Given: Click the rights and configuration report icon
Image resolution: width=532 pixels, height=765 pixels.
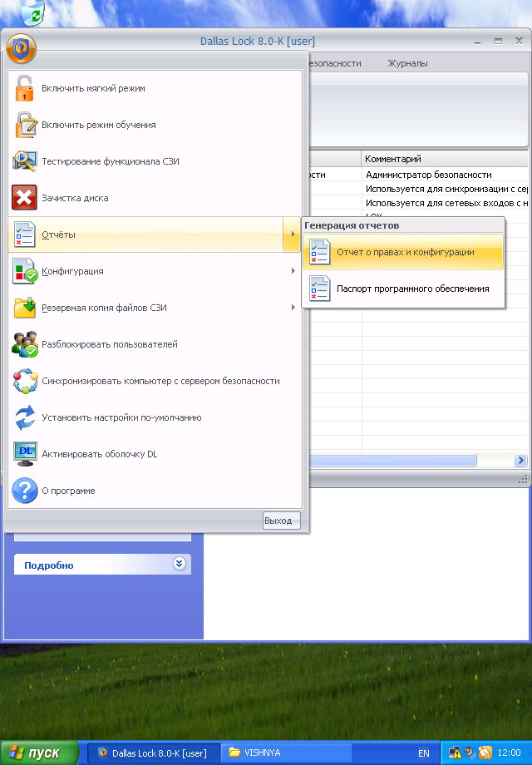Looking at the screenshot, I should (x=319, y=252).
